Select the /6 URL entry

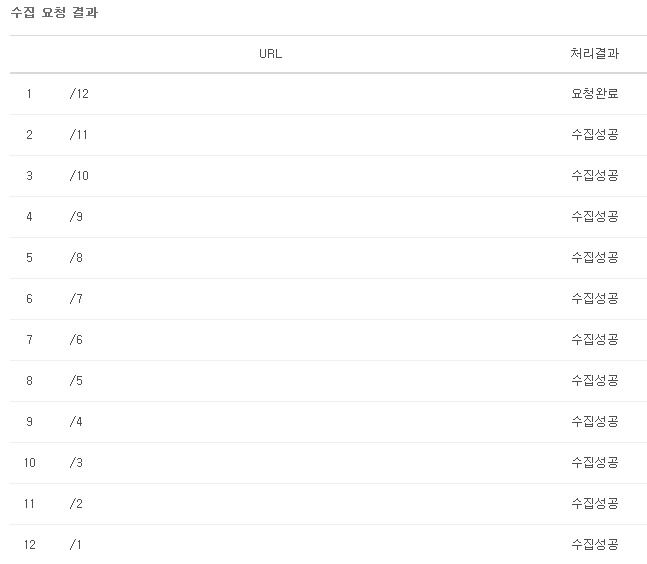click(76, 340)
